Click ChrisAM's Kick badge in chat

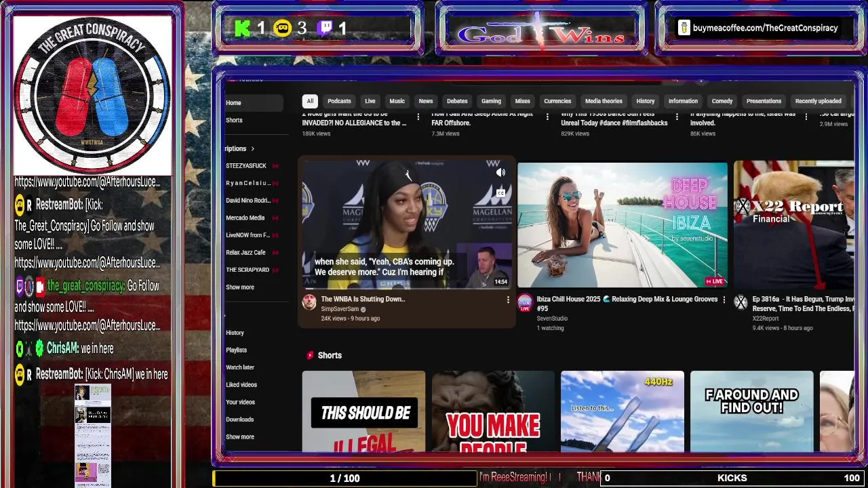click(x=20, y=348)
